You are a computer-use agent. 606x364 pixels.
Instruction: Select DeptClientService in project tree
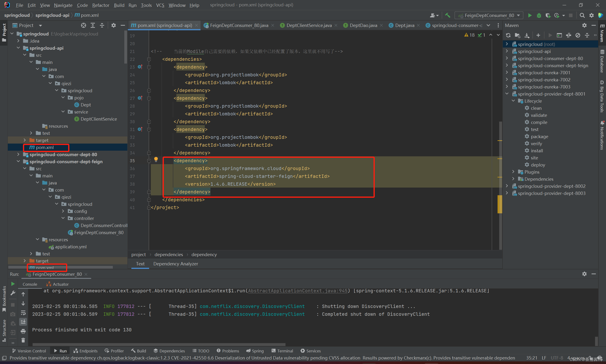click(99, 119)
